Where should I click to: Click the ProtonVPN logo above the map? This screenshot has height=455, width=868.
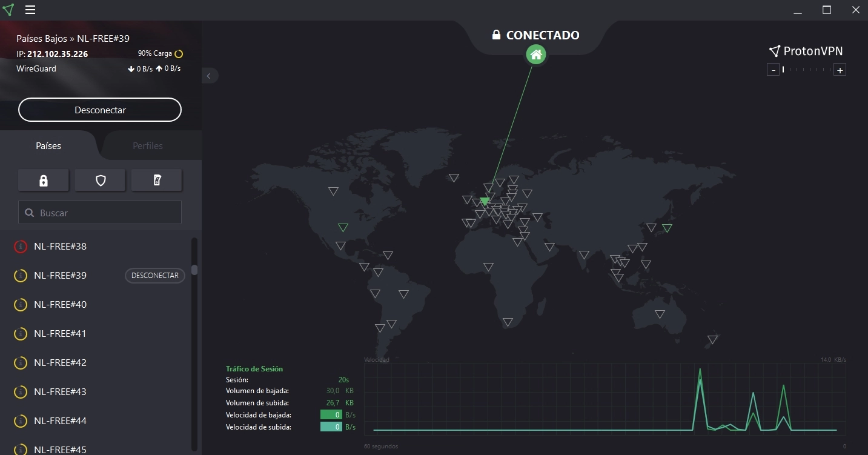coord(806,51)
